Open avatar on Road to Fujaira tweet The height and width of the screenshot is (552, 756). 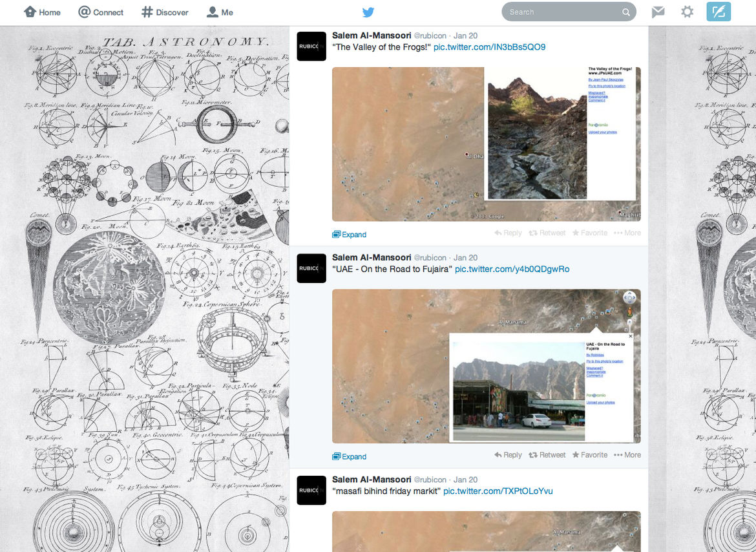tap(311, 268)
